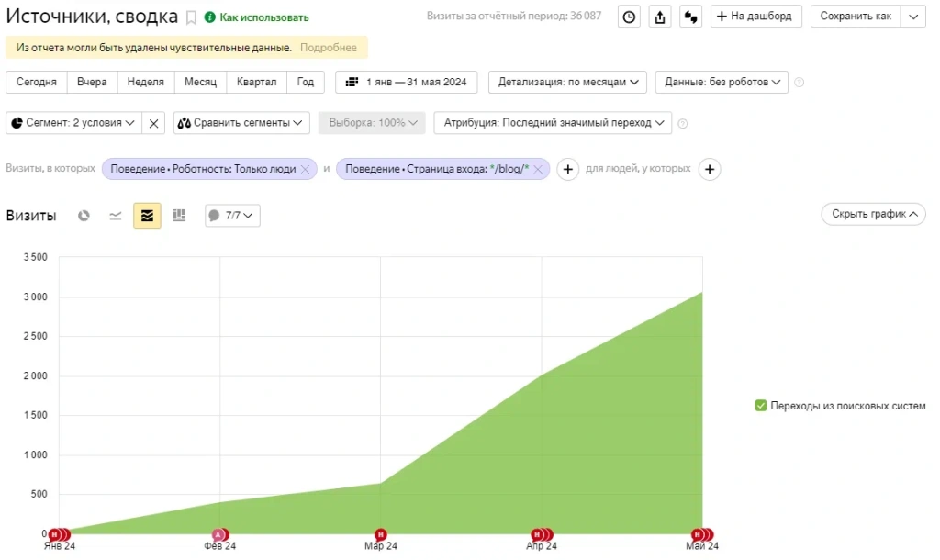Screen dimensions: 940x560
Task: Switch to the Квартал period tab
Action: (256, 82)
